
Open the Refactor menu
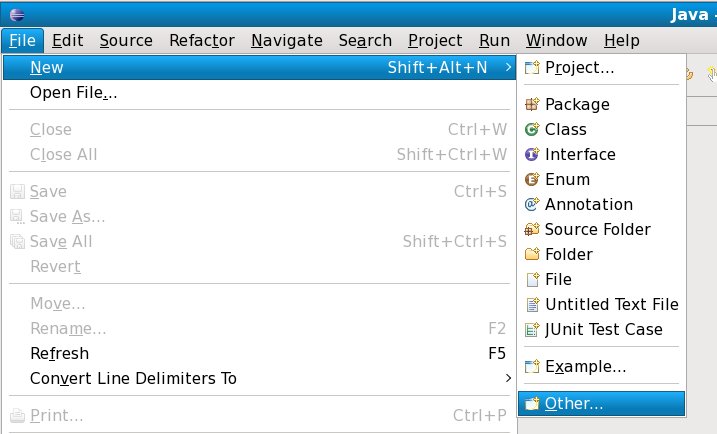(202, 41)
